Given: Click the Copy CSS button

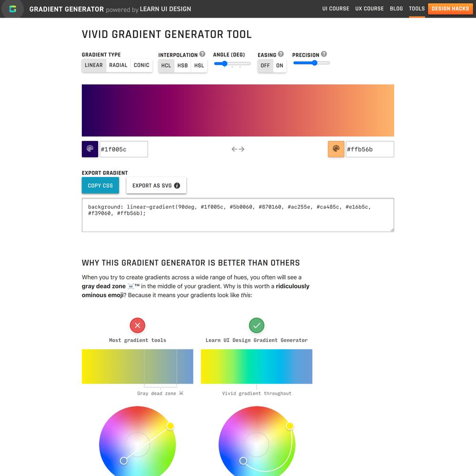Looking at the screenshot, I should pyautogui.click(x=100, y=186).
